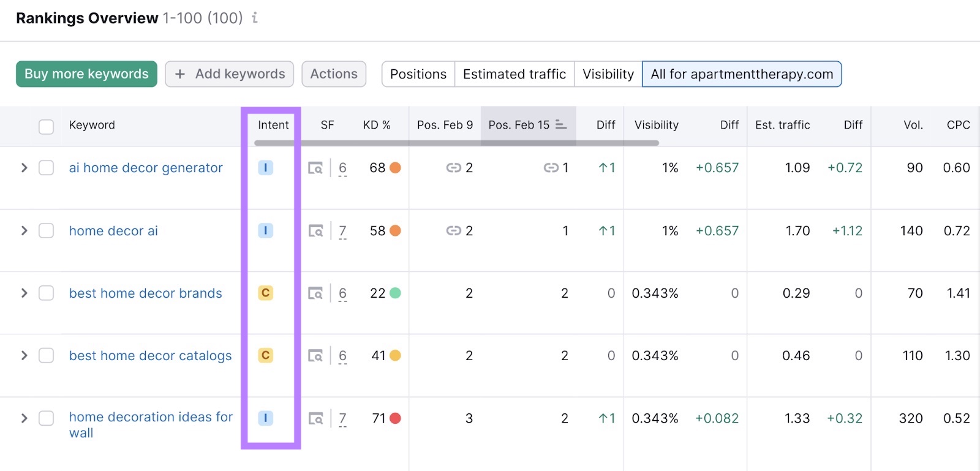980x471 pixels.
Task: Select All for apartmenttherapy.com tab
Action: pos(742,74)
